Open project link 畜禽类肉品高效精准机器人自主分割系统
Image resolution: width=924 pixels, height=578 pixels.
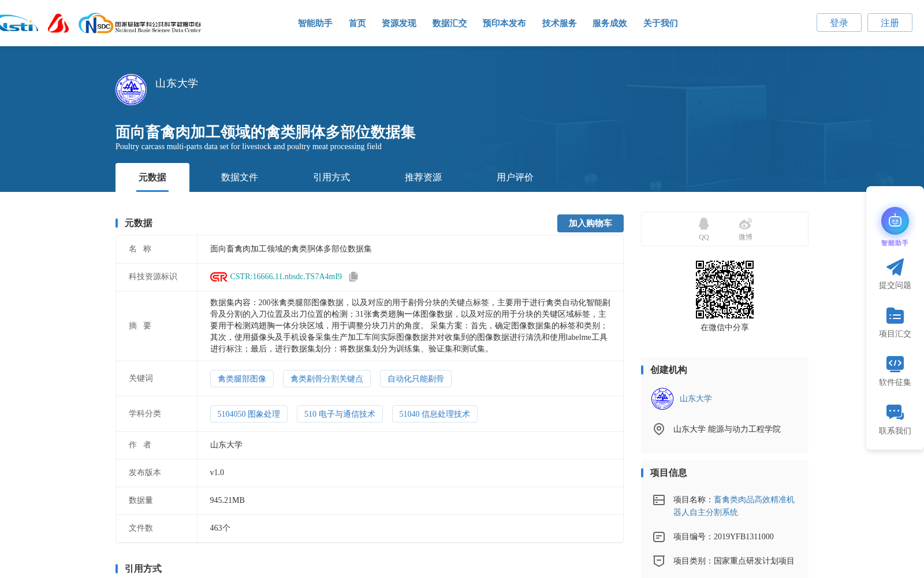[734, 506]
